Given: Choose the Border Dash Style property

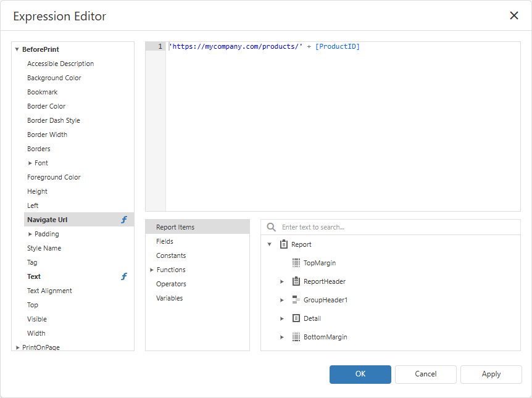Looking at the screenshot, I should [x=79, y=120].
